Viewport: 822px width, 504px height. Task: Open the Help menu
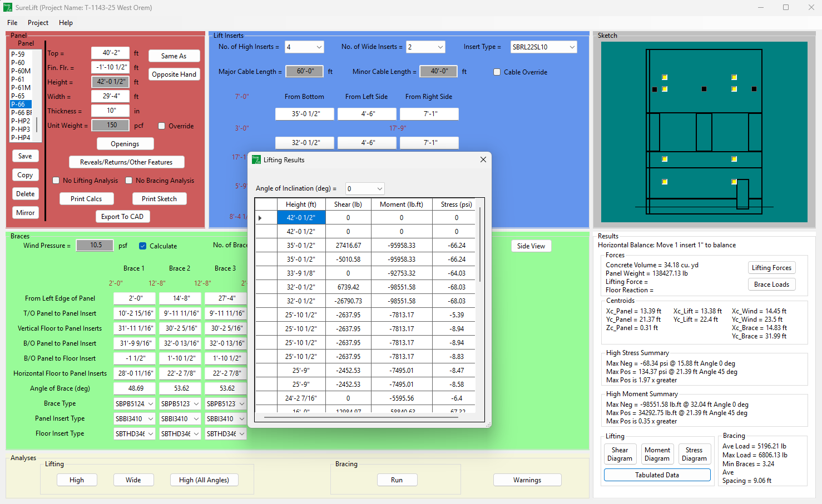coord(66,23)
